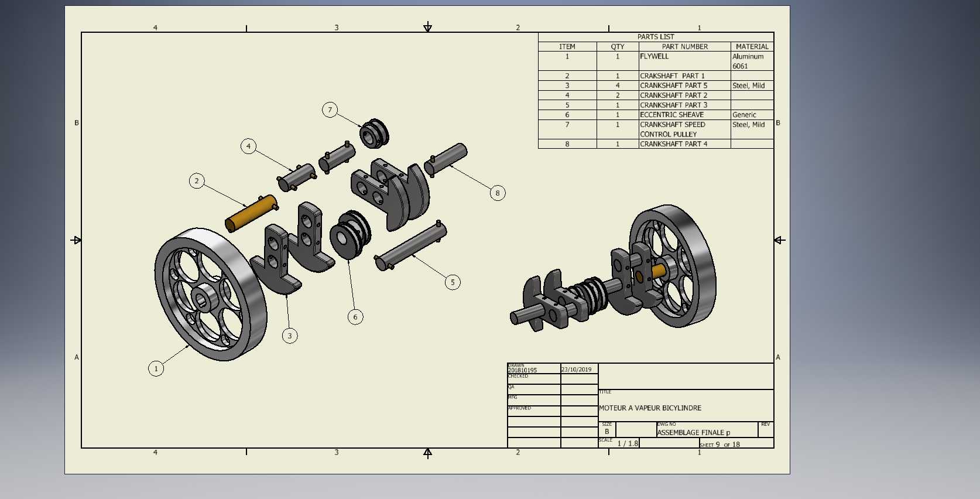Screen dimensions: 980x499
Task: Click quantity 2 for CRANKSHAFT PART 2
Action: tap(618, 95)
